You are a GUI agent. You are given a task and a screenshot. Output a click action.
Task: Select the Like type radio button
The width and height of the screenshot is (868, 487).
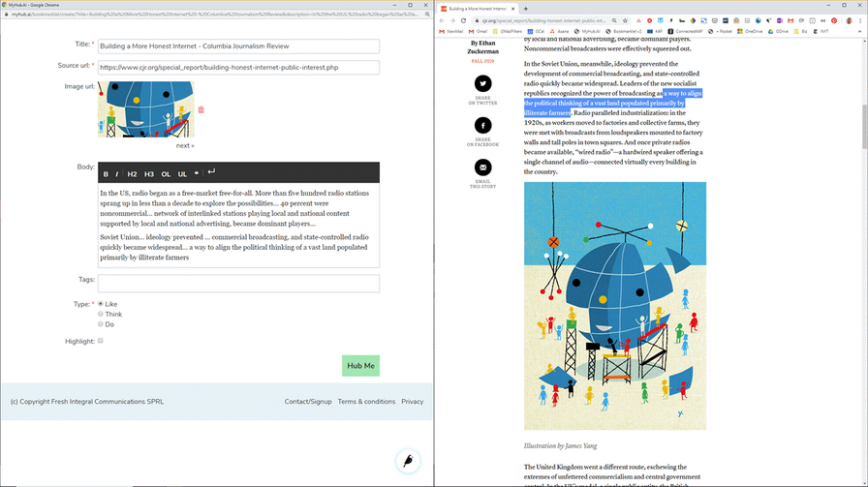(100, 303)
